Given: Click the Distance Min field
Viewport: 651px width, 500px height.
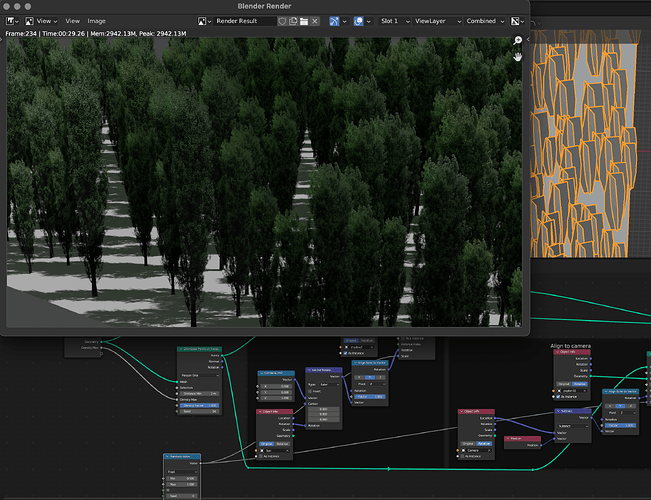Looking at the screenshot, I should 200,393.
